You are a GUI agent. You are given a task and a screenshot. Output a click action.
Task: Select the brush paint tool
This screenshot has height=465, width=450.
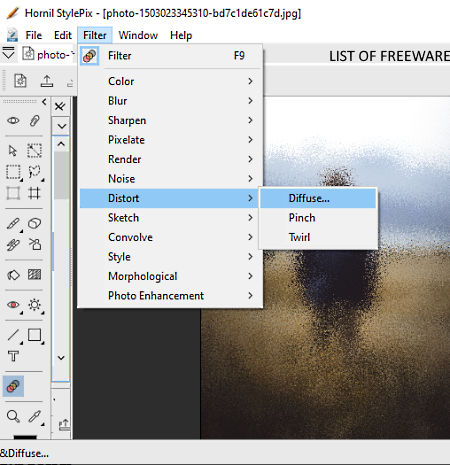click(x=13, y=223)
